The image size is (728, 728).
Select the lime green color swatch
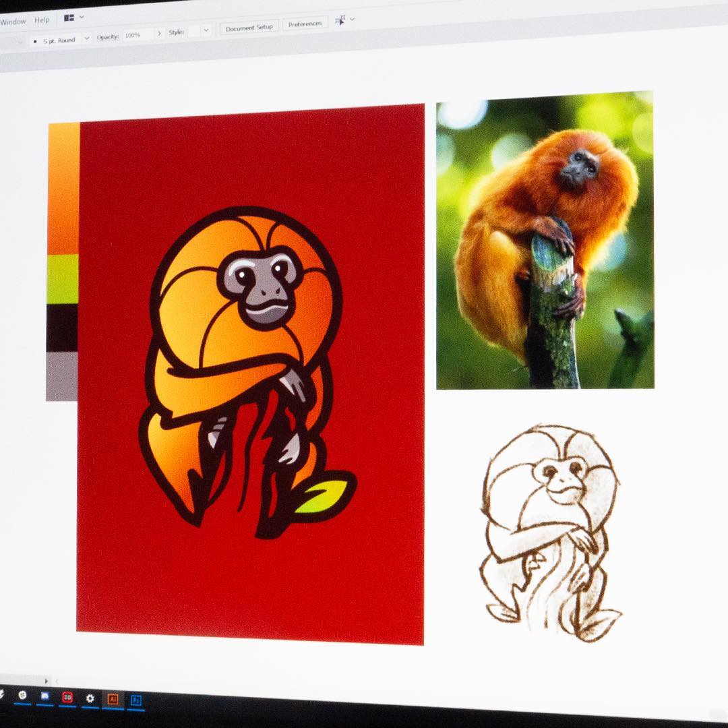point(62,279)
